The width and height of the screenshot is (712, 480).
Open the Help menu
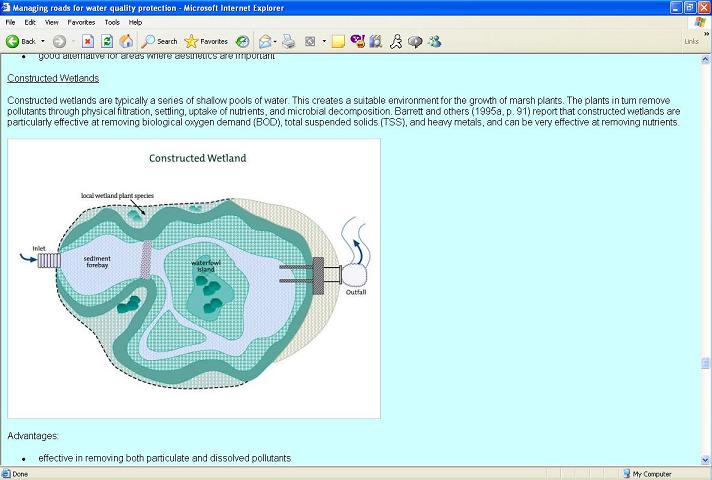[135, 22]
